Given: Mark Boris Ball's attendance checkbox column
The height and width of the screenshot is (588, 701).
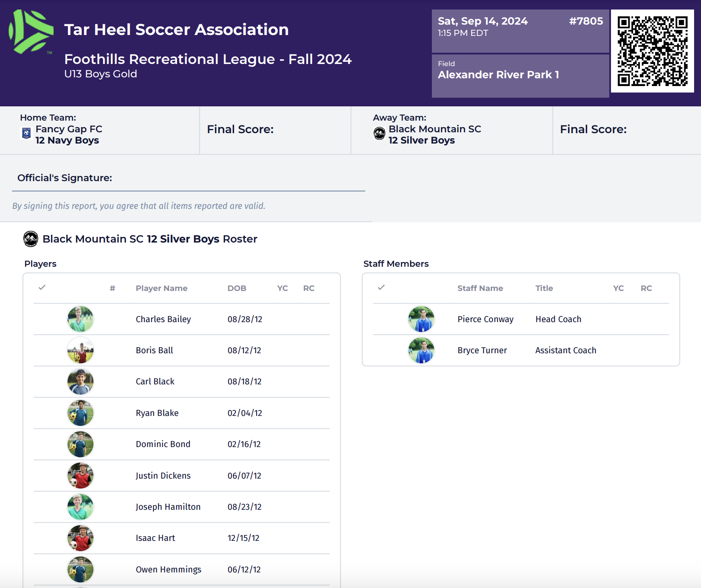Looking at the screenshot, I should pyautogui.click(x=42, y=350).
